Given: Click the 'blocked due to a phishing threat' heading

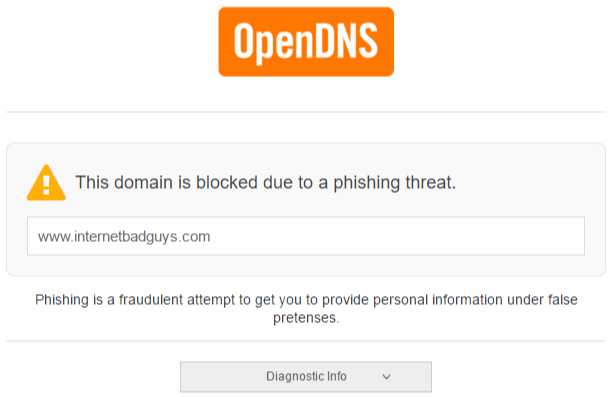Looking at the screenshot, I should coord(265,182).
